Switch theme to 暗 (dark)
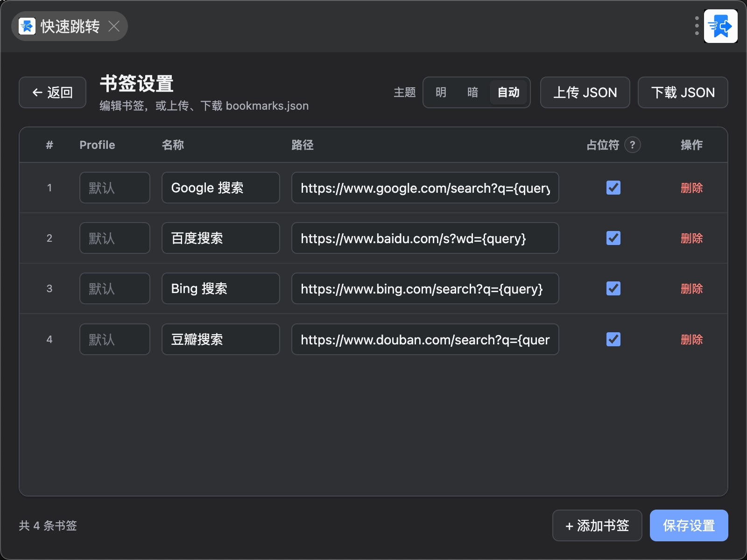The height and width of the screenshot is (560, 747). click(x=473, y=92)
